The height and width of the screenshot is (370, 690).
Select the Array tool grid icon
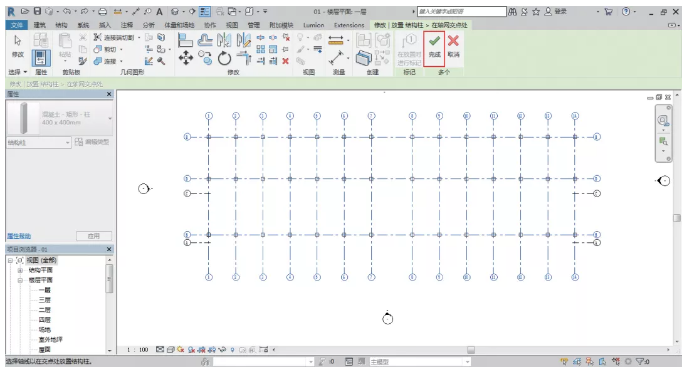pyautogui.click(x=261, y=49)
